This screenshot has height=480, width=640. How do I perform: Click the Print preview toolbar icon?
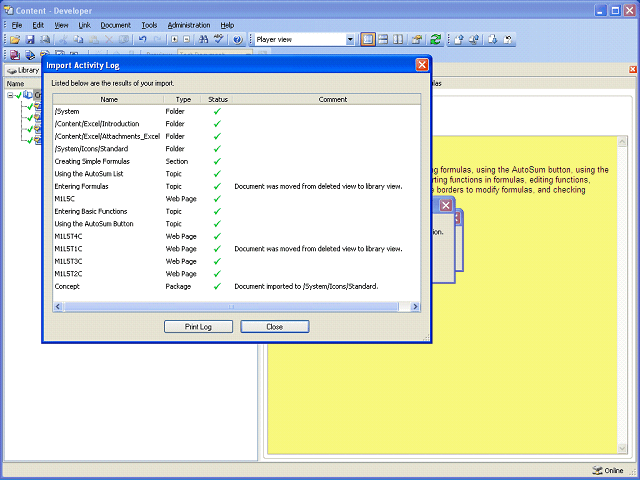click(x=45, y=40)
